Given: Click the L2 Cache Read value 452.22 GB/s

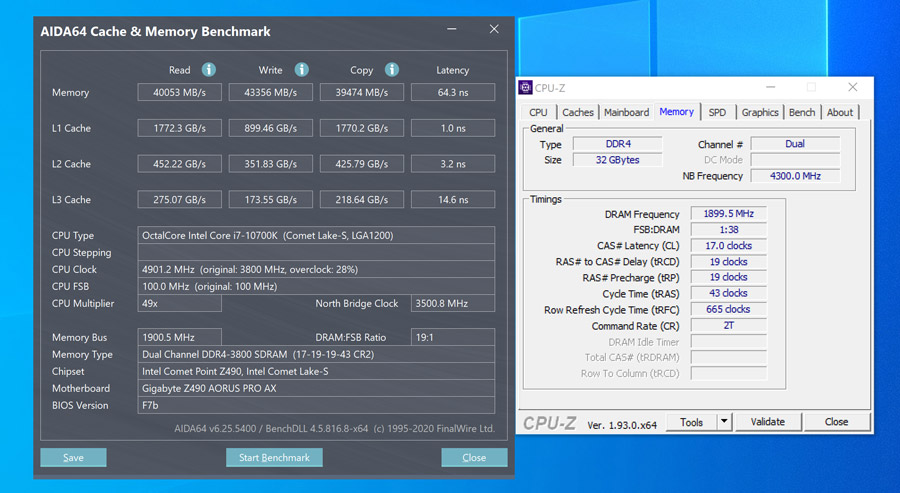Looking at the screenshot, I should (180, 164).
